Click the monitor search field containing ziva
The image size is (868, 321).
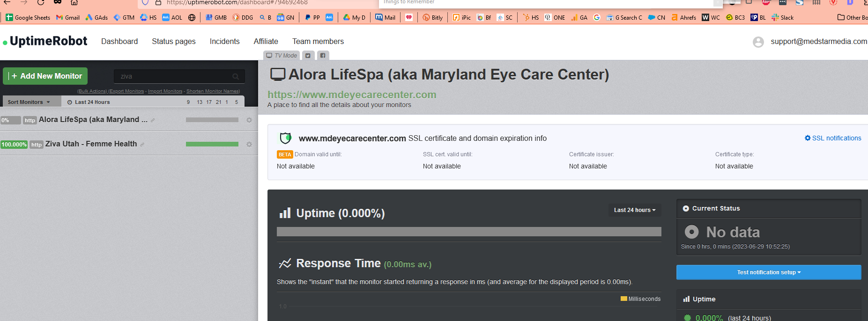pos(179,76)
